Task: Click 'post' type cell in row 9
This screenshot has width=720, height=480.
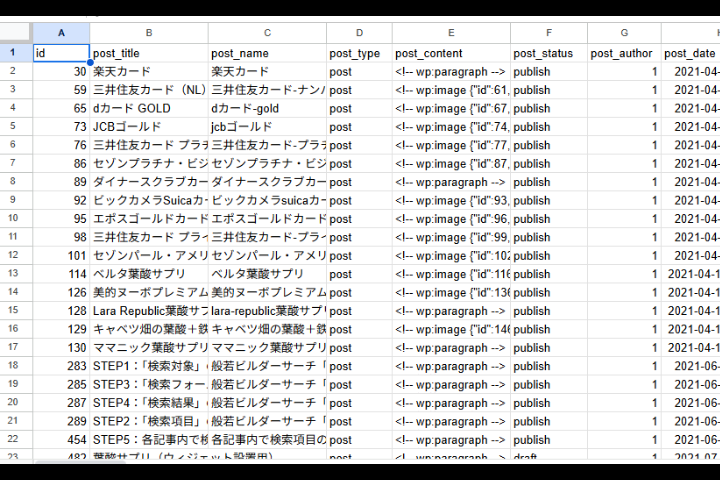Action: point(359,200)
